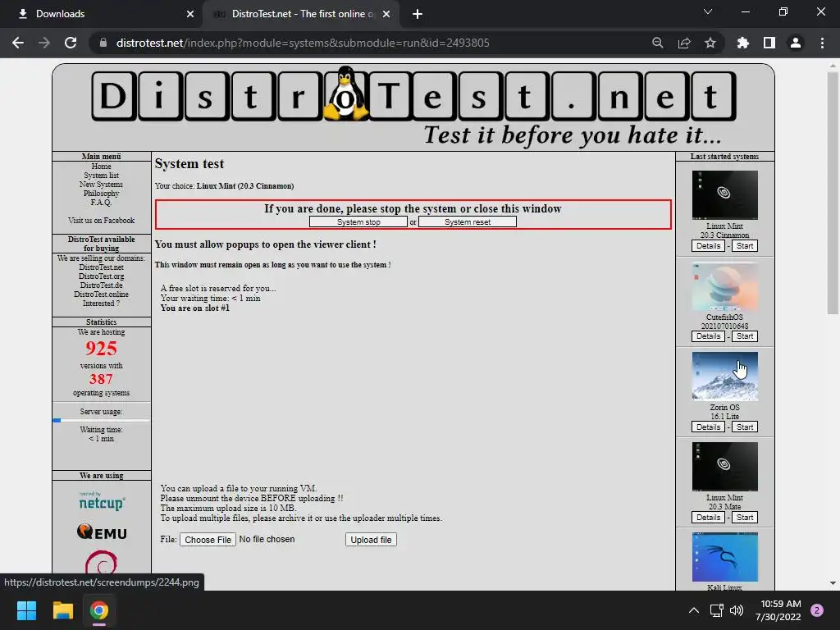Toggle the browser side panel icon
Screen dimensions: 840x630
769,43
